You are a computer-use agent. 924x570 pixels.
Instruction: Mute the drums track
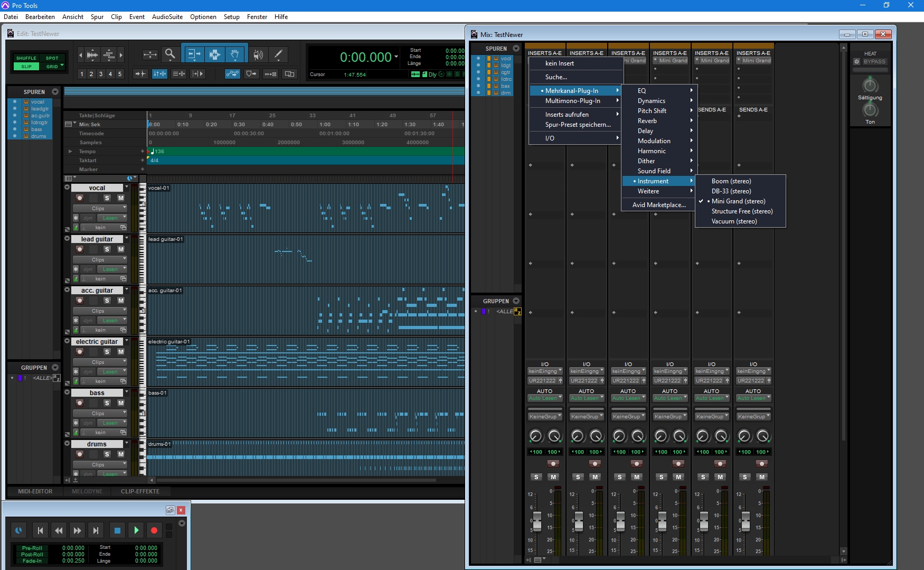(121, 454)
